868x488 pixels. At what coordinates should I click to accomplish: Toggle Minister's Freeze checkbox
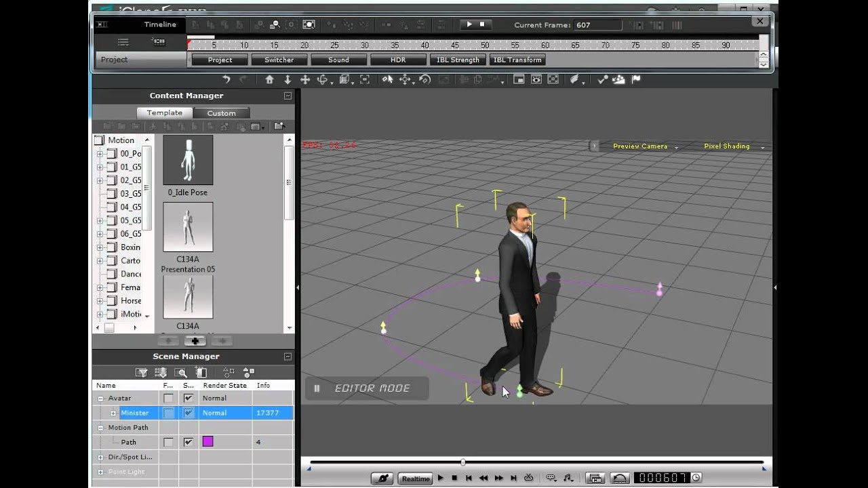click(x=168, y=413)
